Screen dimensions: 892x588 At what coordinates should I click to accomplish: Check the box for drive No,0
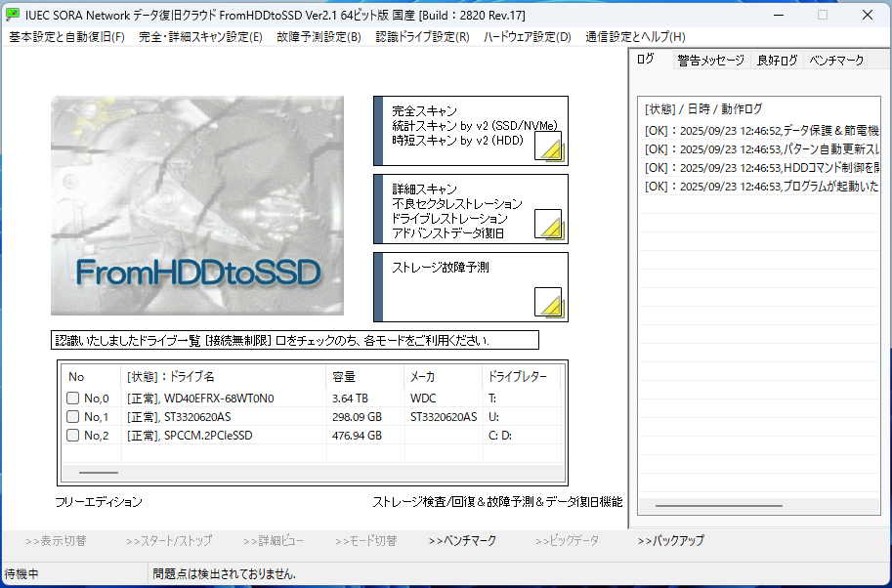tap(73, 399)
